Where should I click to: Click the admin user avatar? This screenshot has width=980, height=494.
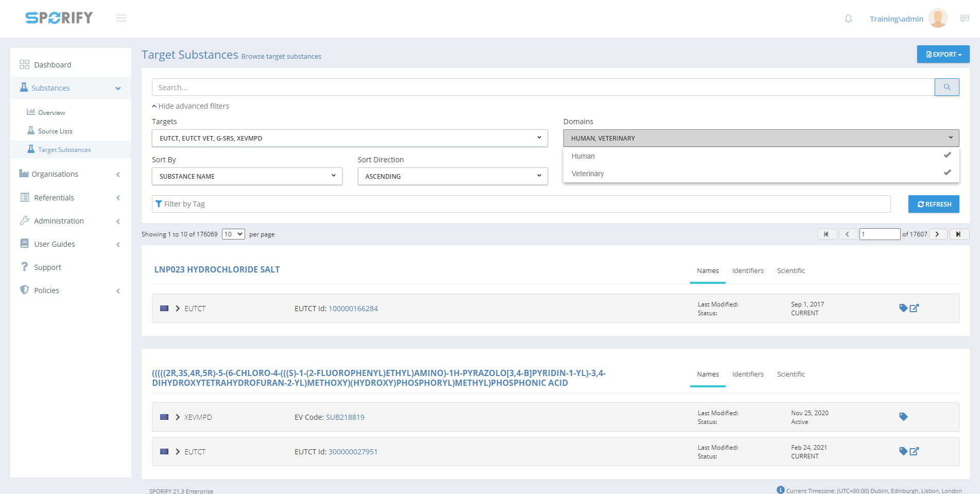click(x=937, y=19)
